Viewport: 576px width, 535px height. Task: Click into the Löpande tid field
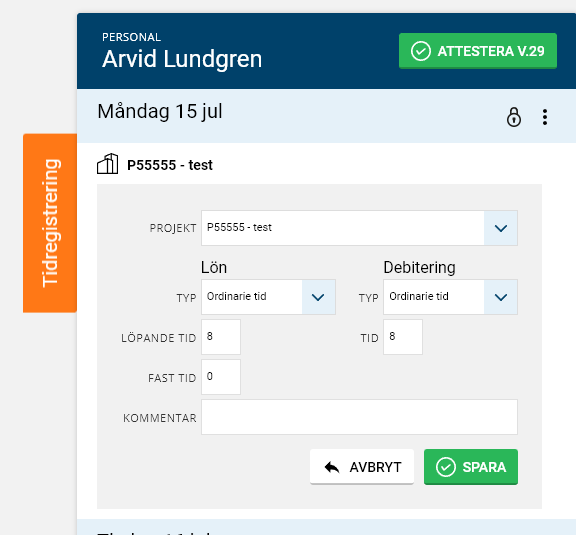pyautogui.click(x=221, y=337)
